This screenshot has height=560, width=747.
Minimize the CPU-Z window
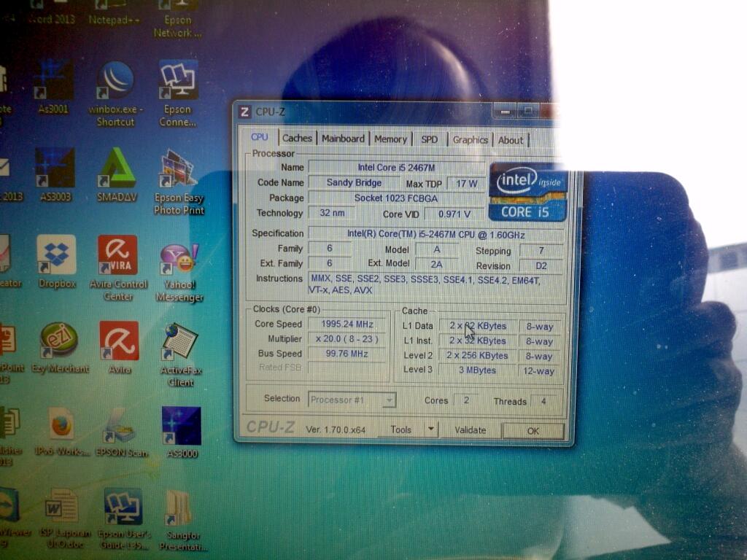tap(505, 112)
